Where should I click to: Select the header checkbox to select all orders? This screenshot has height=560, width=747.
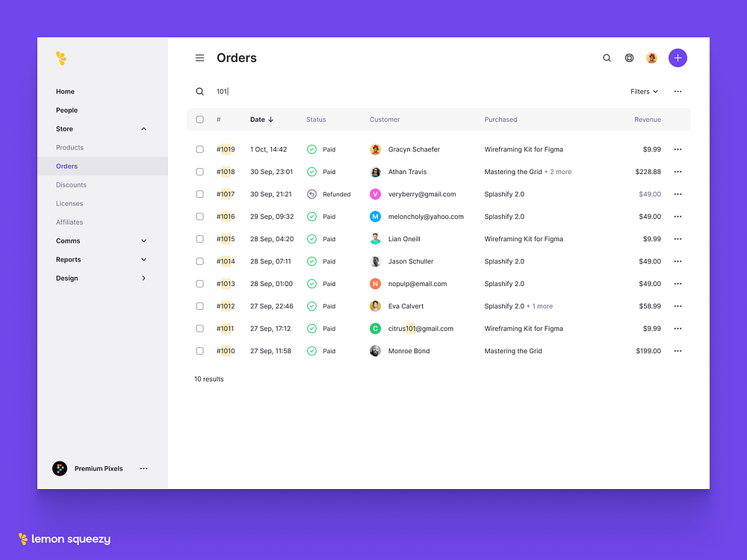199,119
